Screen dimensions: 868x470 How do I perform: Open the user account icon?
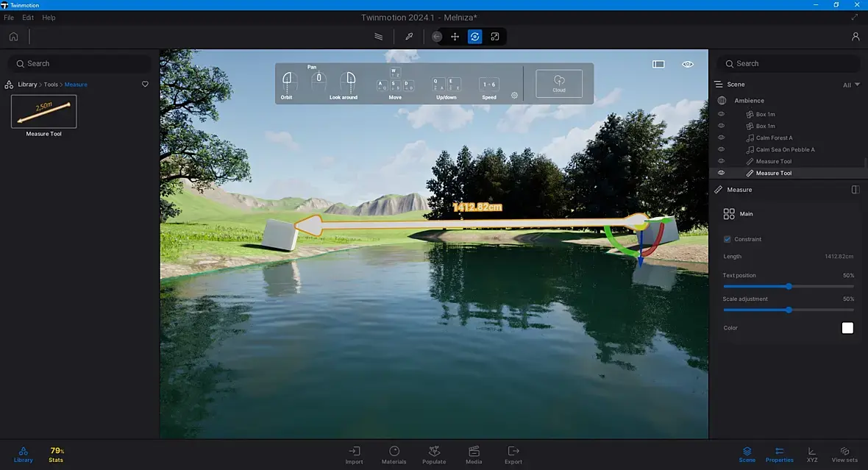[855, 37]
